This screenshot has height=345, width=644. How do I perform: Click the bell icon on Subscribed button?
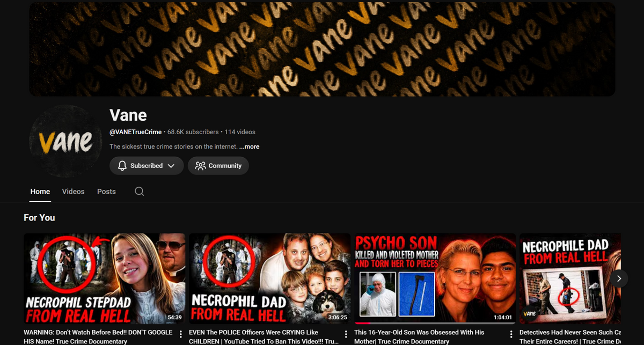(x=122, y=166)
